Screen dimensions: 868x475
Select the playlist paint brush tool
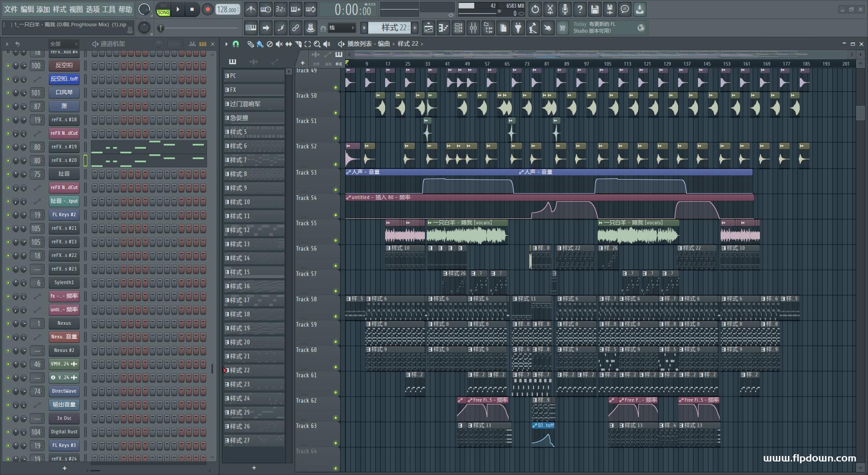tap(259, 44)
